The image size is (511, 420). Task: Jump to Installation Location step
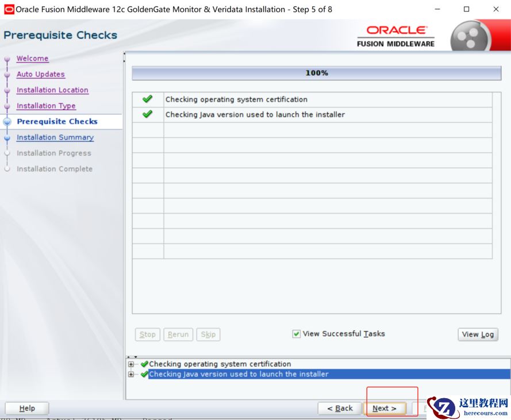52,90
